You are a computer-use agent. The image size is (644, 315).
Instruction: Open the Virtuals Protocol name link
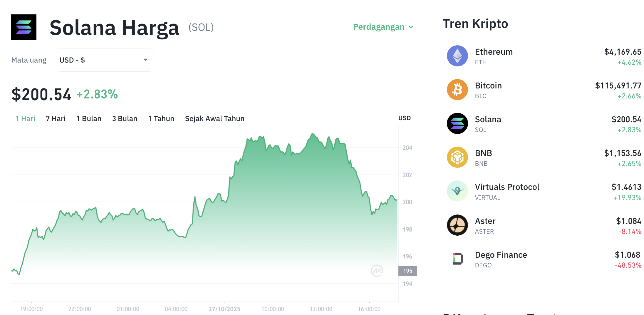(x=507, y=187)
